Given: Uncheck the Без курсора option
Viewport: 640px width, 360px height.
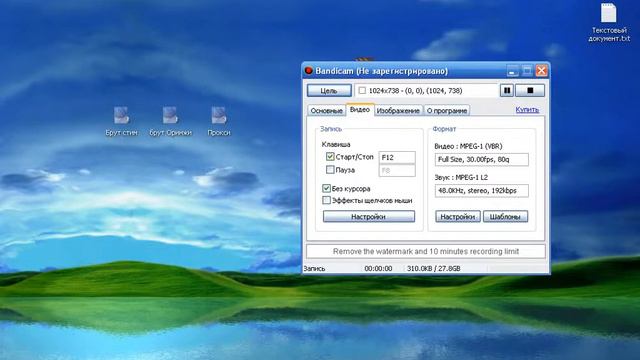Looking at the screenshot, I should [x=326, y=188].
